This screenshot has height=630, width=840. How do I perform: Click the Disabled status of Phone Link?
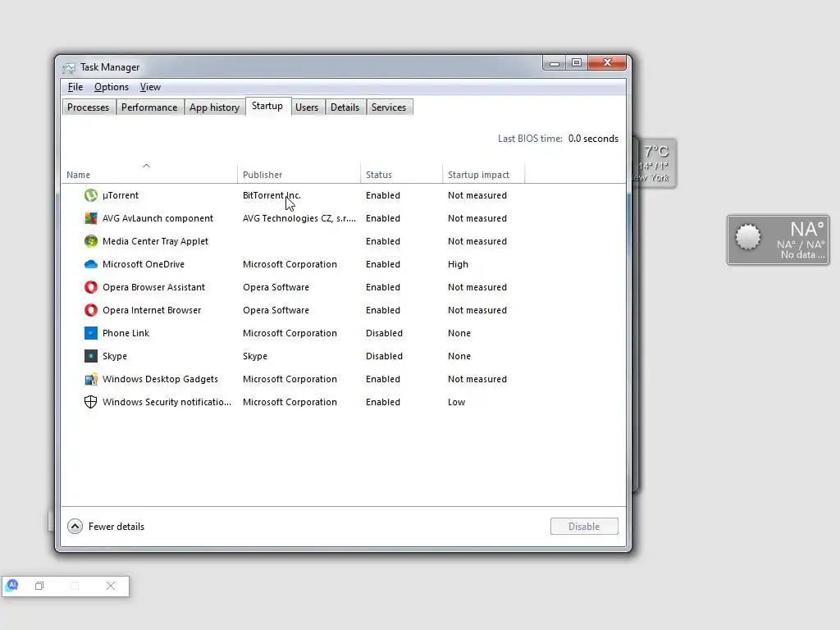click(384, 333)
